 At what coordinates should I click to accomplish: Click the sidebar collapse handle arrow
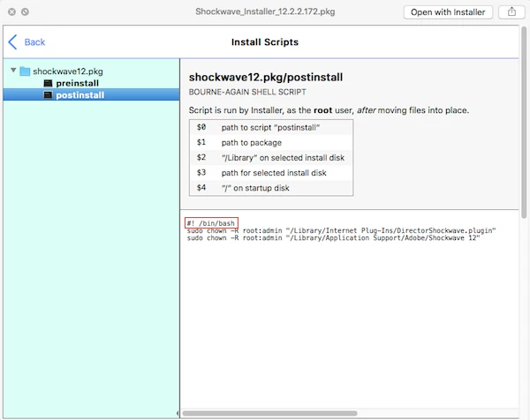178,413
